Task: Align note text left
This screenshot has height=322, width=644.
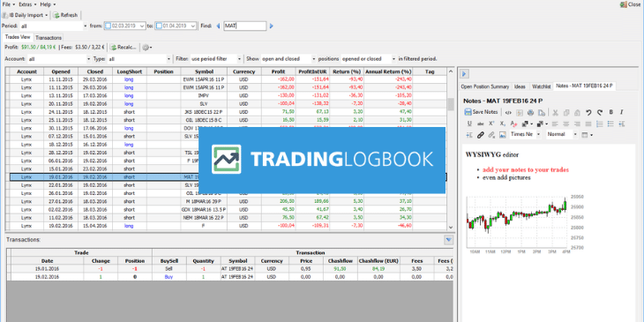Action: 555,124
